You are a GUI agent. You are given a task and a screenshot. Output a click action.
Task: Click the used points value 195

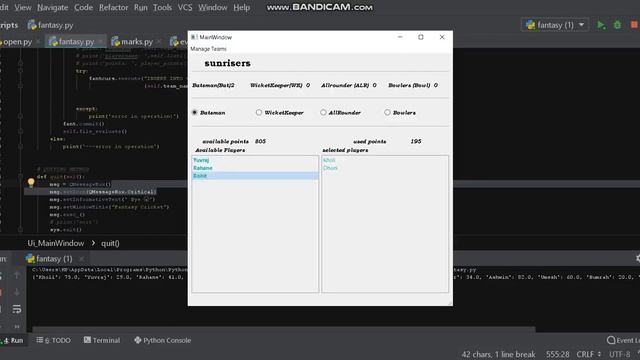416,141
